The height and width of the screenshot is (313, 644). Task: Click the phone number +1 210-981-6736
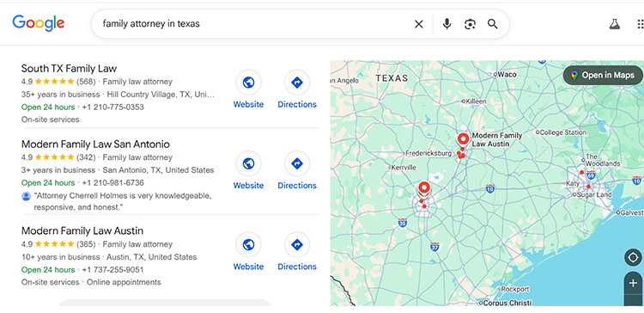pyautogui.click(x=113, y=182)
